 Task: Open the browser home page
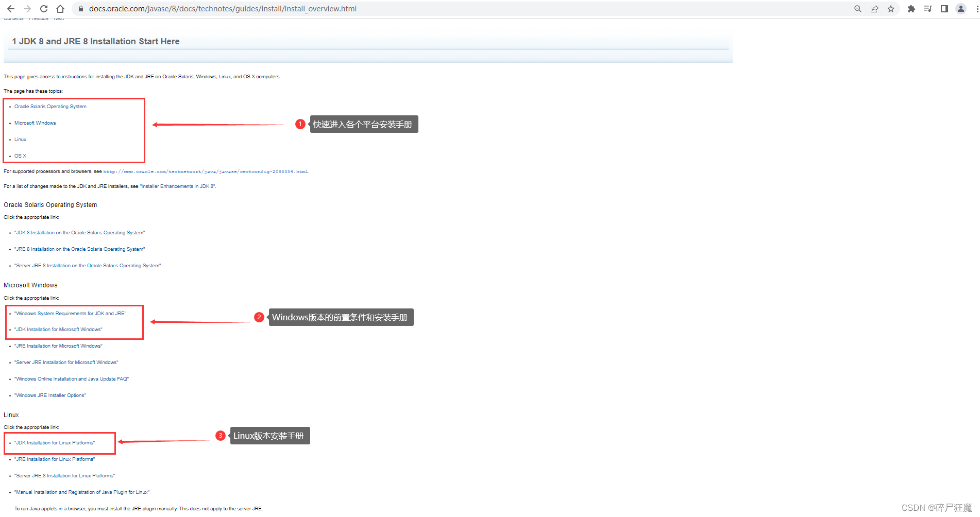tap(60, 9)
